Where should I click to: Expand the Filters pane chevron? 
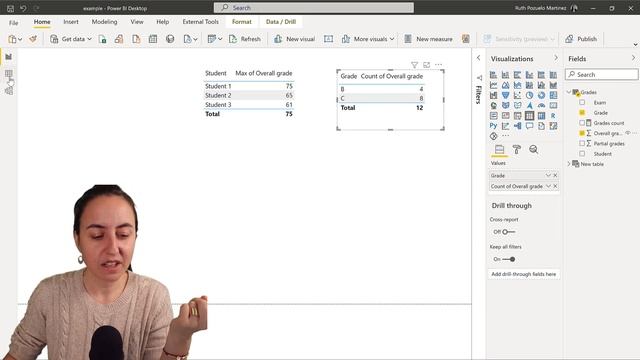pos(478,58)
